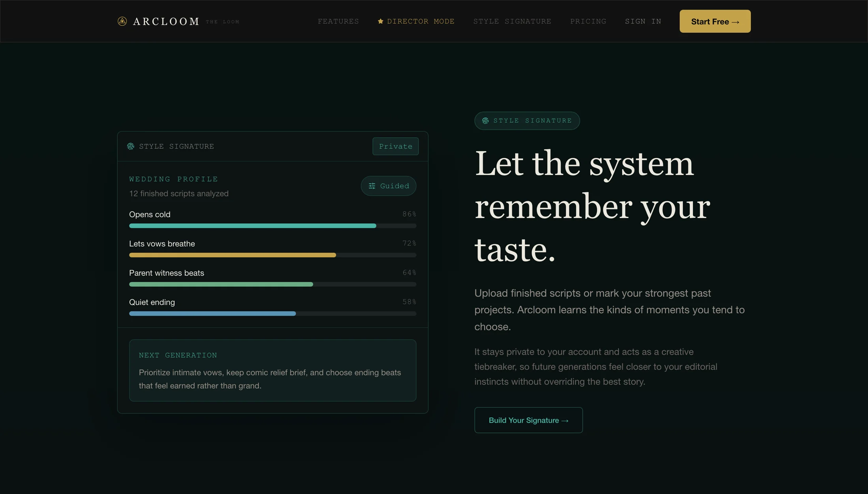Click fingerprint icon in card header
Viewport: 868px width, 494px height.
[x=131, y=146]
